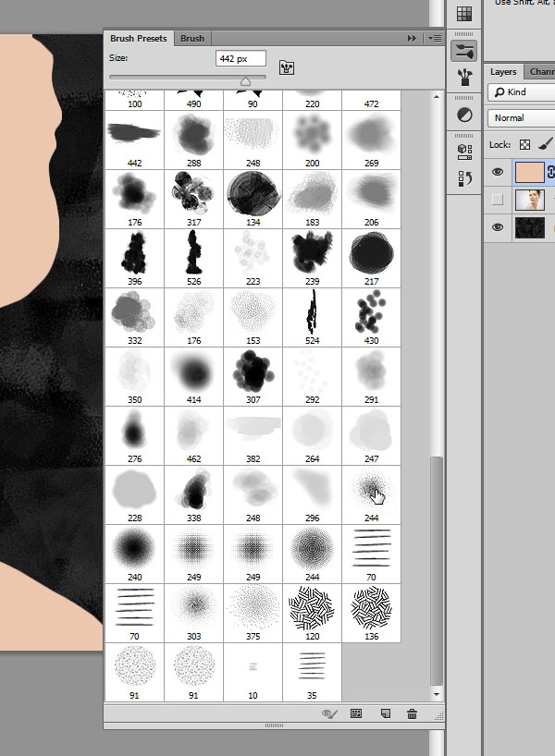The image size is (555, 756).
Task: Hide the dark textured bottom layer
Action: 498,228
